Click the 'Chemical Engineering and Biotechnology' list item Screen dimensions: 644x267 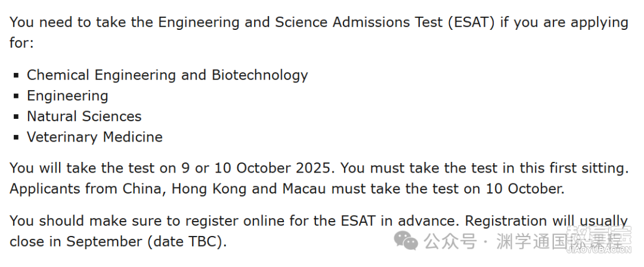coord(167,75)
